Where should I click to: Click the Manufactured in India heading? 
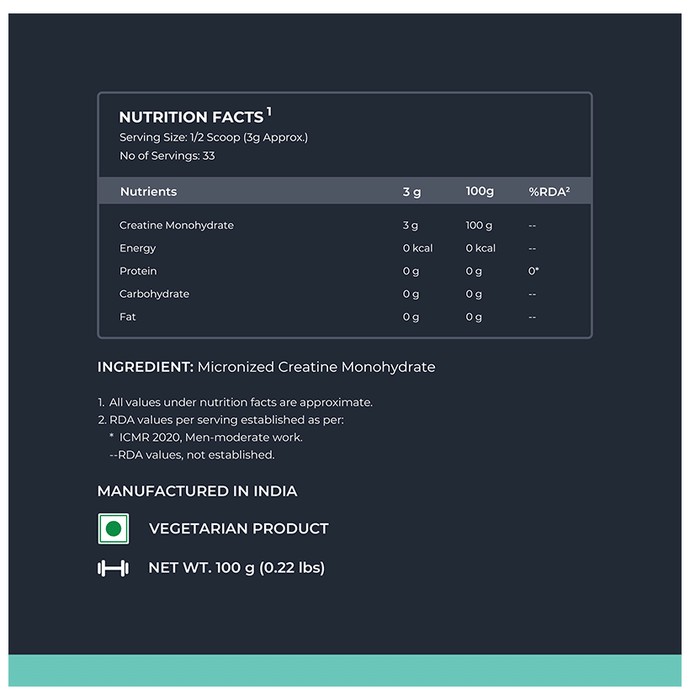[197, 491]
